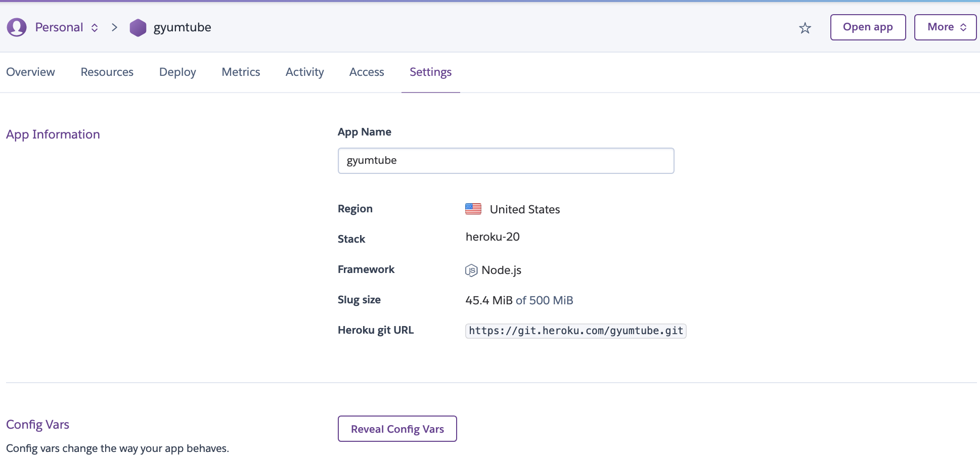Image resolution: width=980 pixels, height=459 pixels.
Task: Open the Access tab
Action: coord(367,72)
